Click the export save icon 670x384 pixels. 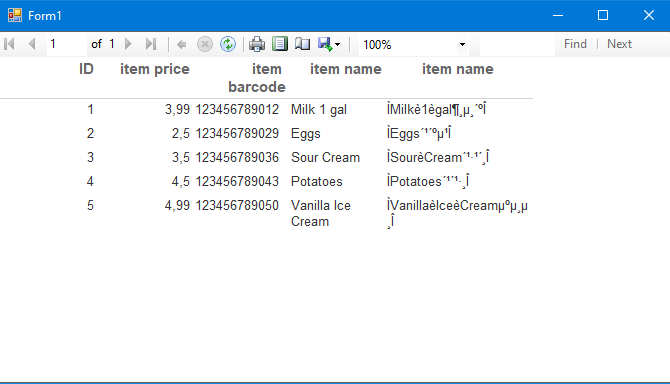pos(325,44)
